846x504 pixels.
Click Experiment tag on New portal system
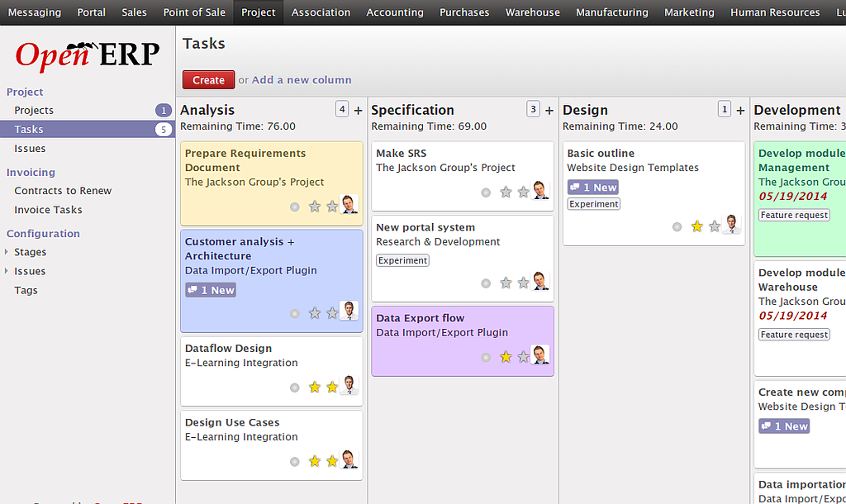coord(402,260)
